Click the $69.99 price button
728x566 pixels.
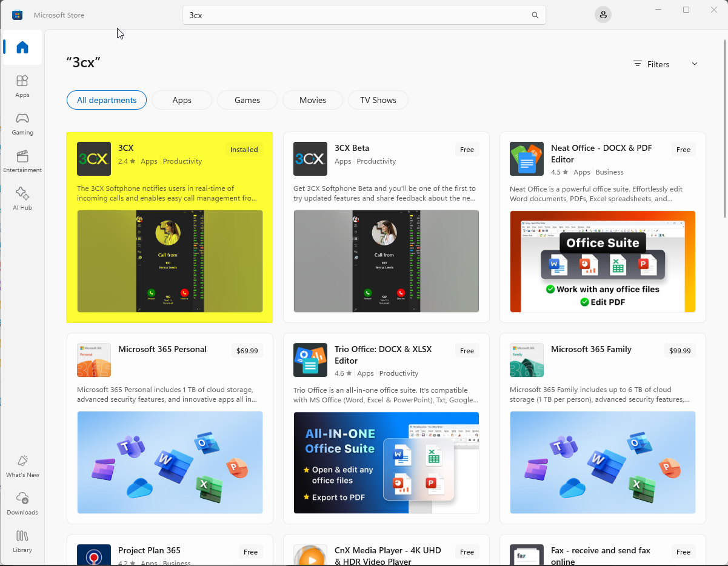click(247, 351)
